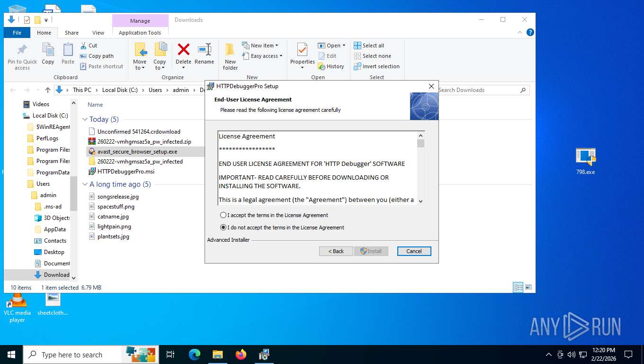Switch to Application Tools tab
The width and height of the screenshot is (644, 364).
point(140,33)
